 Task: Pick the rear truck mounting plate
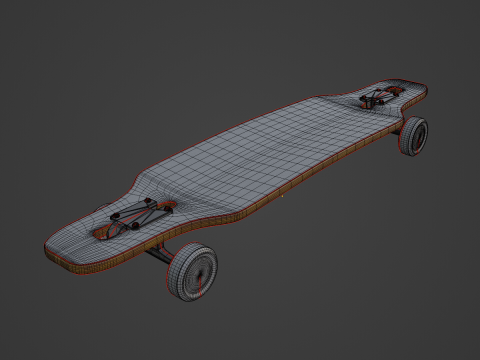380,96
